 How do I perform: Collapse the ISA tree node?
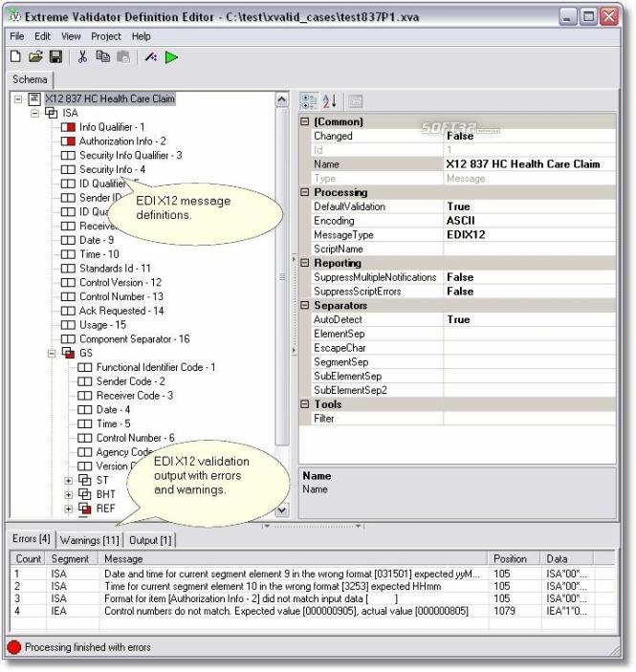click(34, 114)
